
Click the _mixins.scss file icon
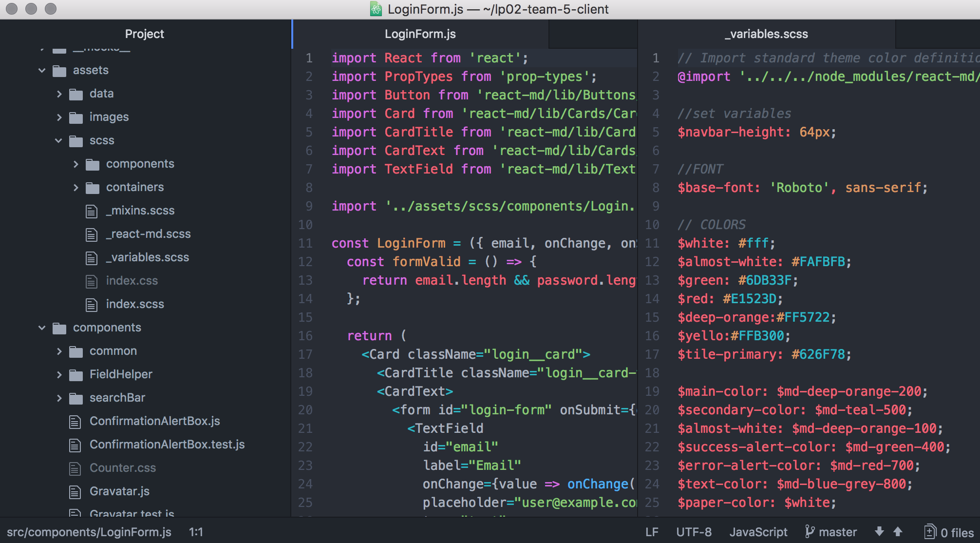tap(92, 212)
